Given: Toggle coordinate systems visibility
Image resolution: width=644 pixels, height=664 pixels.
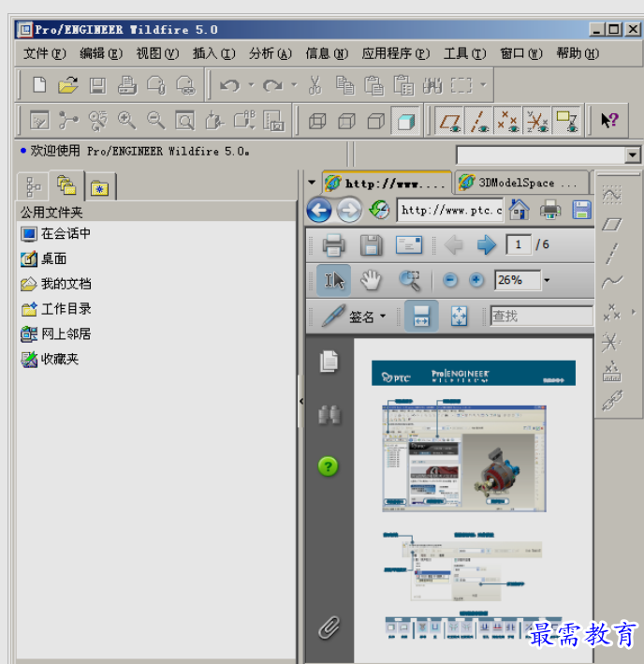Looking at the screenshot, I should pos(536,121).
